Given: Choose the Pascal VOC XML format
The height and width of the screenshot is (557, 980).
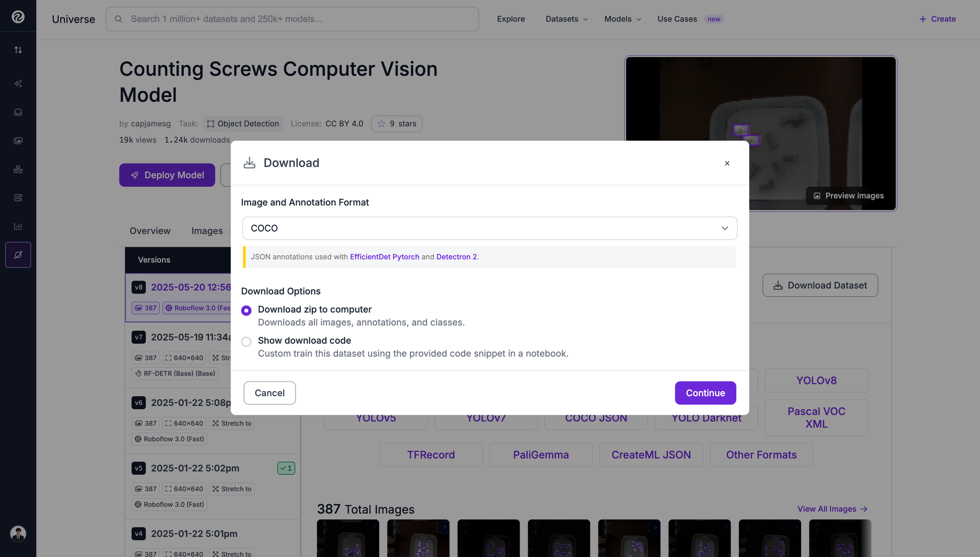Looking at the screenshot, I should (x=816, y=418).
